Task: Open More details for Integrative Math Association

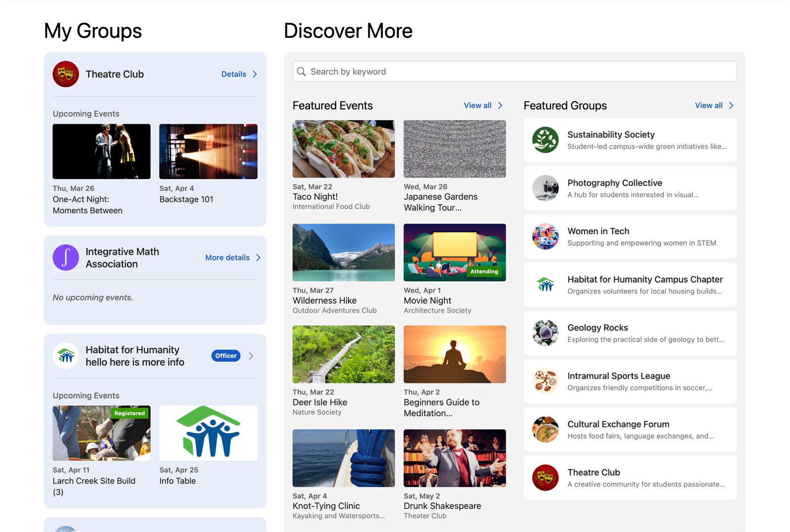Action: [228, 258]
